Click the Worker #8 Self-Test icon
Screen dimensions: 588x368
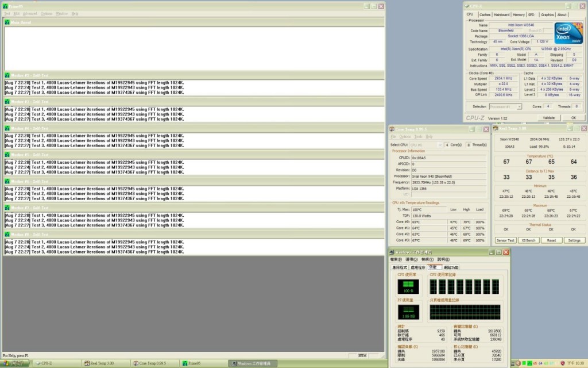(x=7, y=235)
